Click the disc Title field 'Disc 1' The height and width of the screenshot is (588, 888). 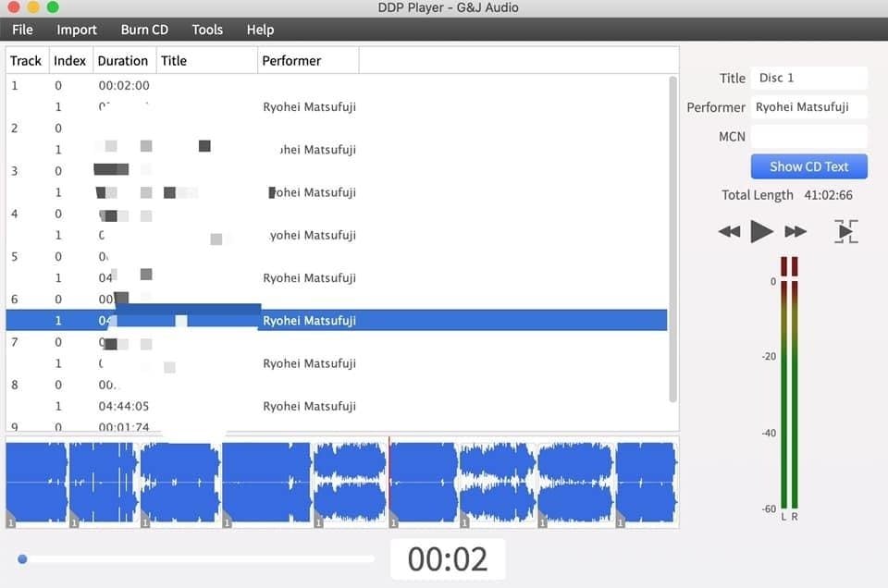click(808, 78)
